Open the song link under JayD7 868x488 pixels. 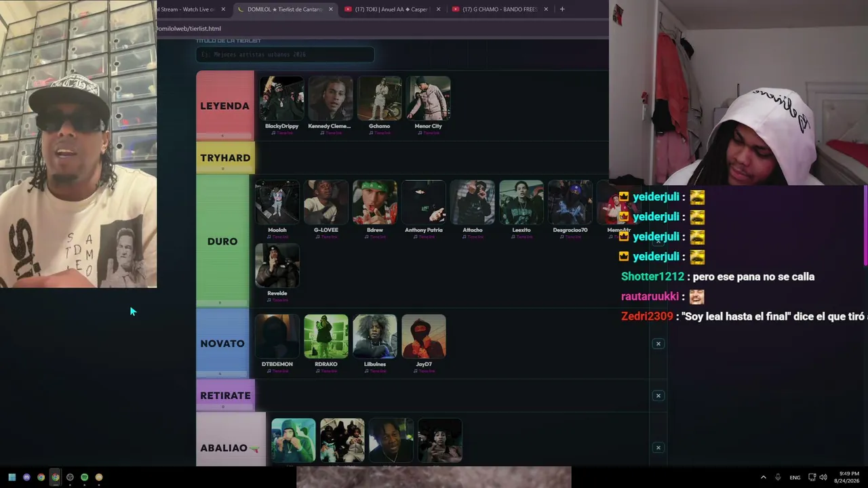(x=425, y=371)
